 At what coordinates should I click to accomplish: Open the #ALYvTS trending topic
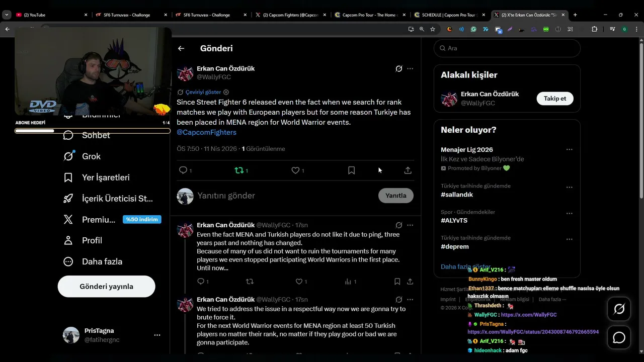pos(454,220)
